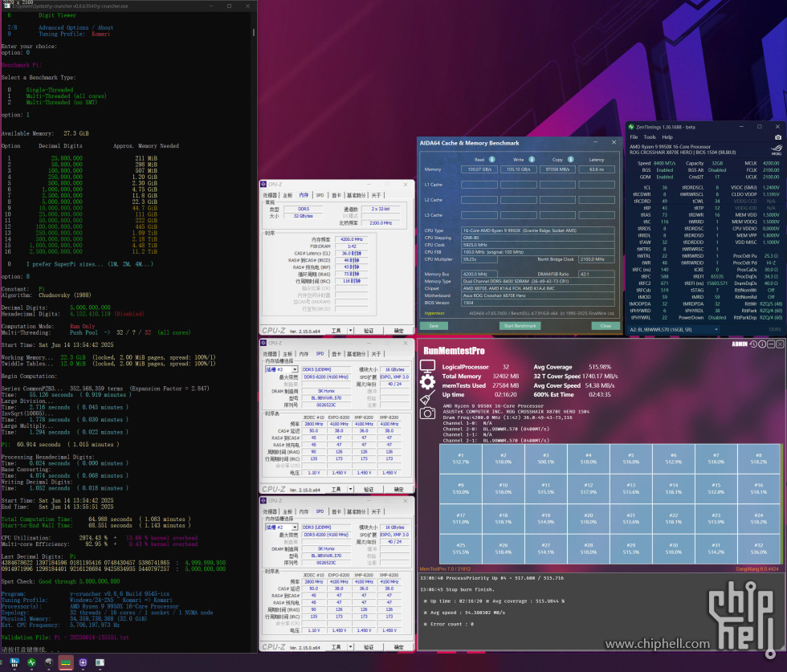Show RunMemtestPro info circle icon
The image size is (787, 672).
coord(762,344)
